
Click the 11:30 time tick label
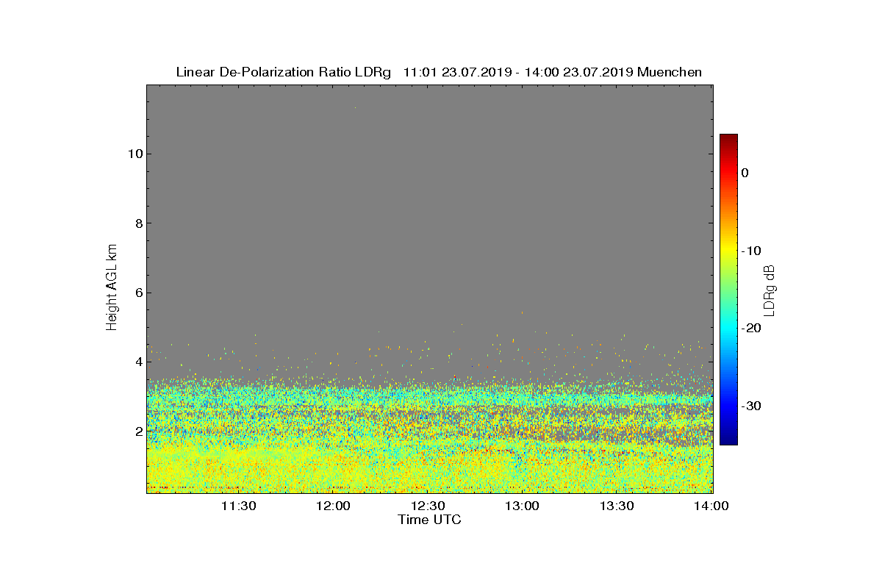(x=238, y=506)
